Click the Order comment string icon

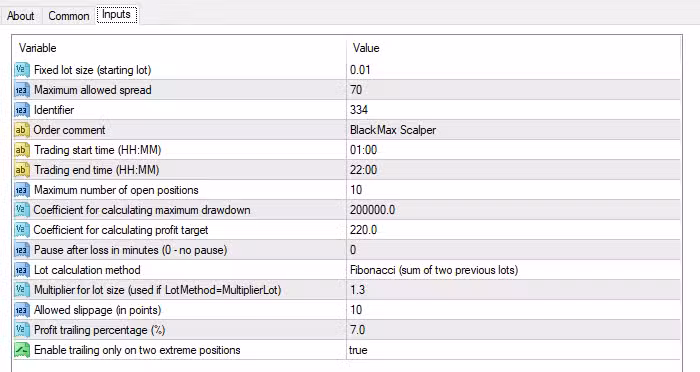22,130
